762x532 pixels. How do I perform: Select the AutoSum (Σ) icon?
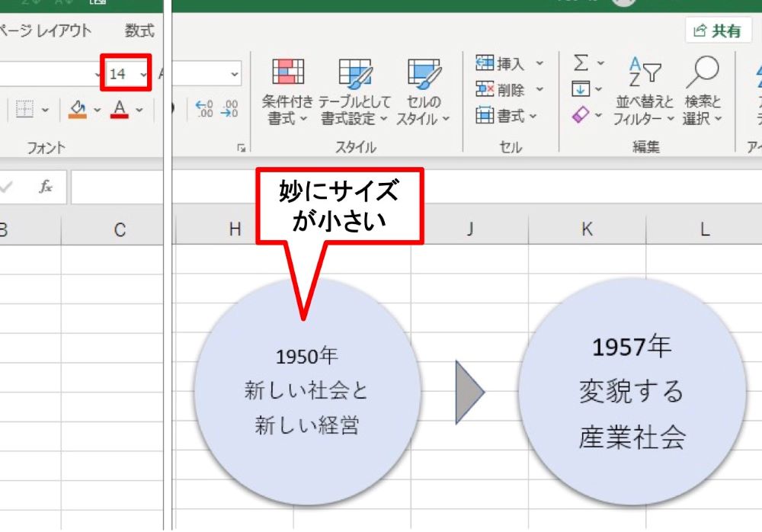[x=581, y=62]
